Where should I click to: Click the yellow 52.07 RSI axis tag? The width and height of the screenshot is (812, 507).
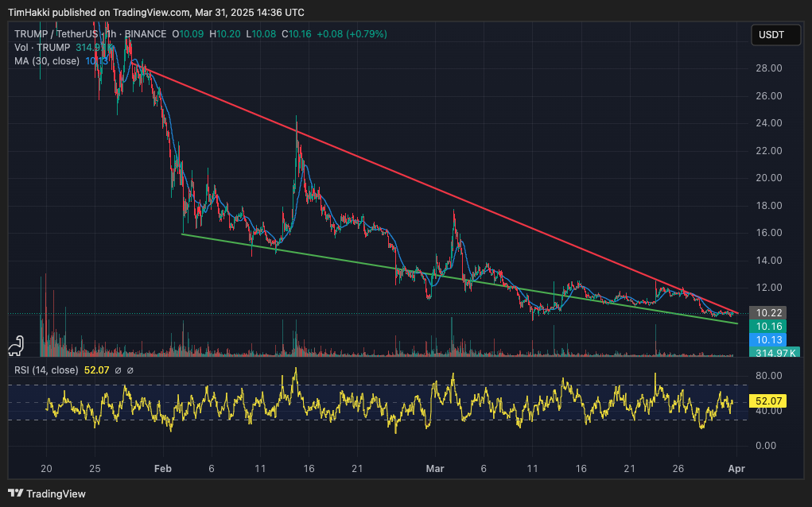click(x=768, y=401)
